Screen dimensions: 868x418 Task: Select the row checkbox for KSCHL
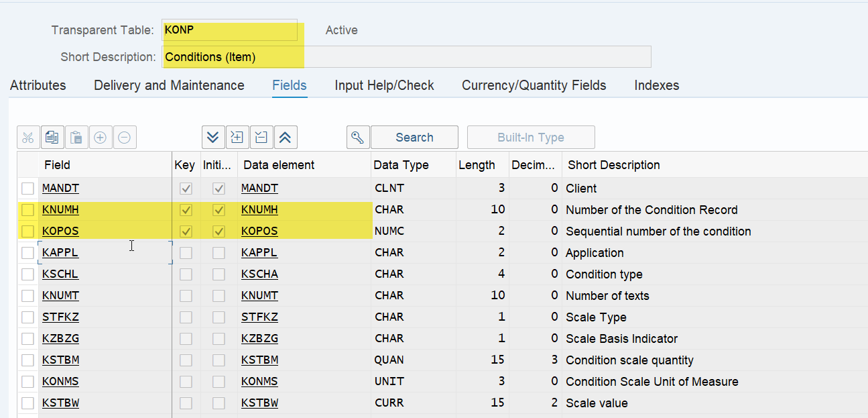(x=27, y=274)
